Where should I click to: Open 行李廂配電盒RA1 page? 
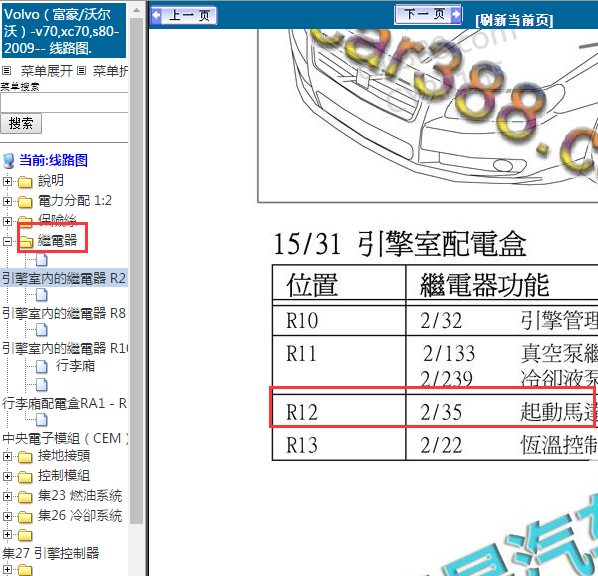[x=64, y=404]
